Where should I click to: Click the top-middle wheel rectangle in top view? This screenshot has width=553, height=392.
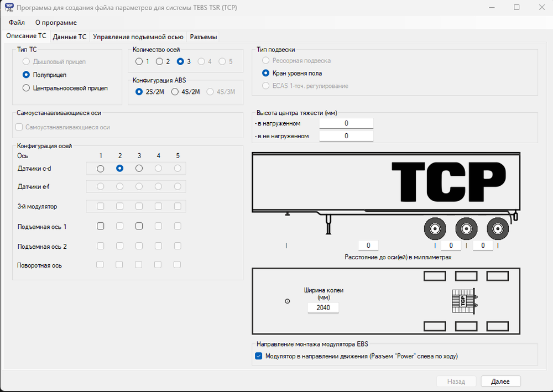coord(466,276)
